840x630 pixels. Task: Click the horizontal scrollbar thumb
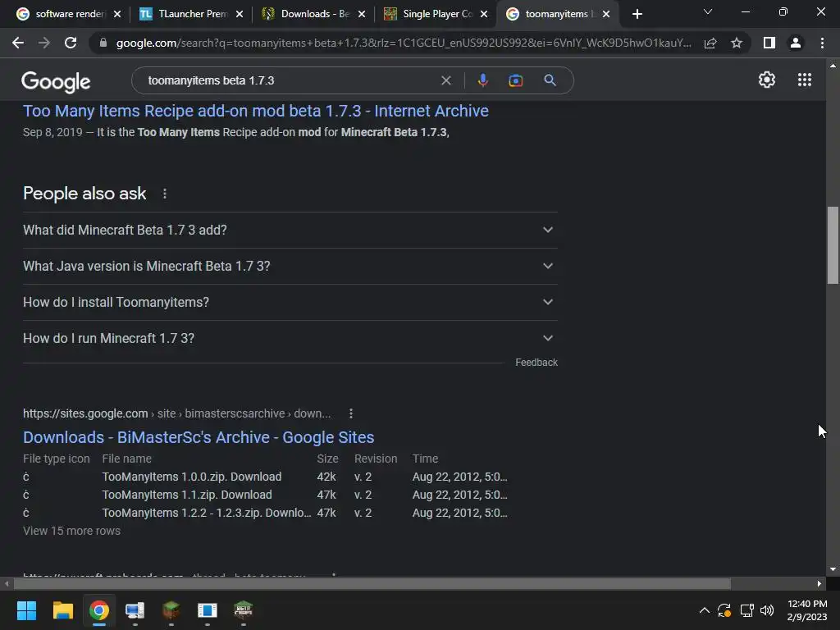pyautogui.click(x=372, y=583)
